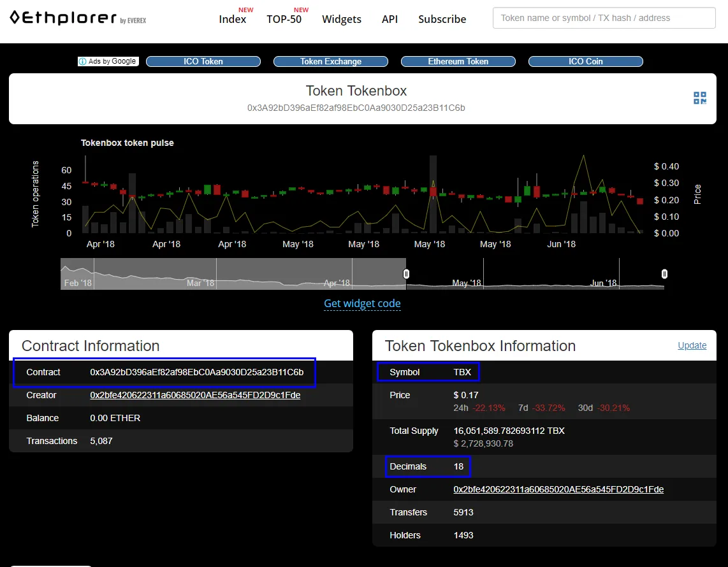Open the Index menu item

point(233,19)
